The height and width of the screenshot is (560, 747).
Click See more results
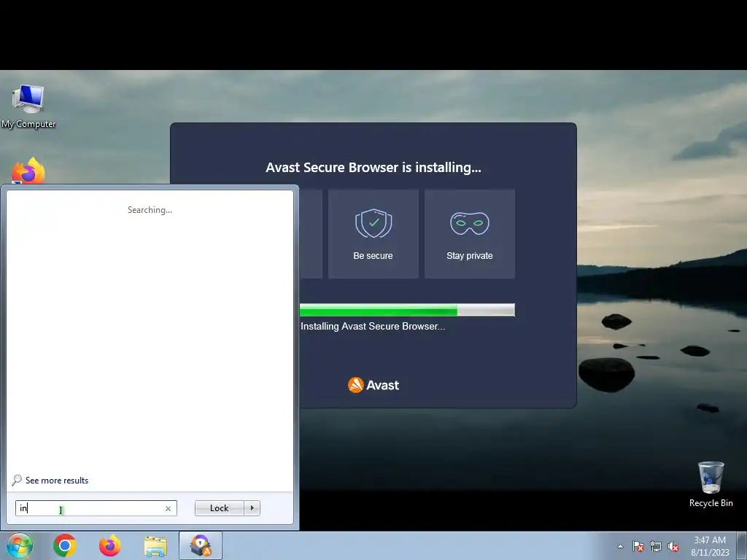[x=57, y=481]
